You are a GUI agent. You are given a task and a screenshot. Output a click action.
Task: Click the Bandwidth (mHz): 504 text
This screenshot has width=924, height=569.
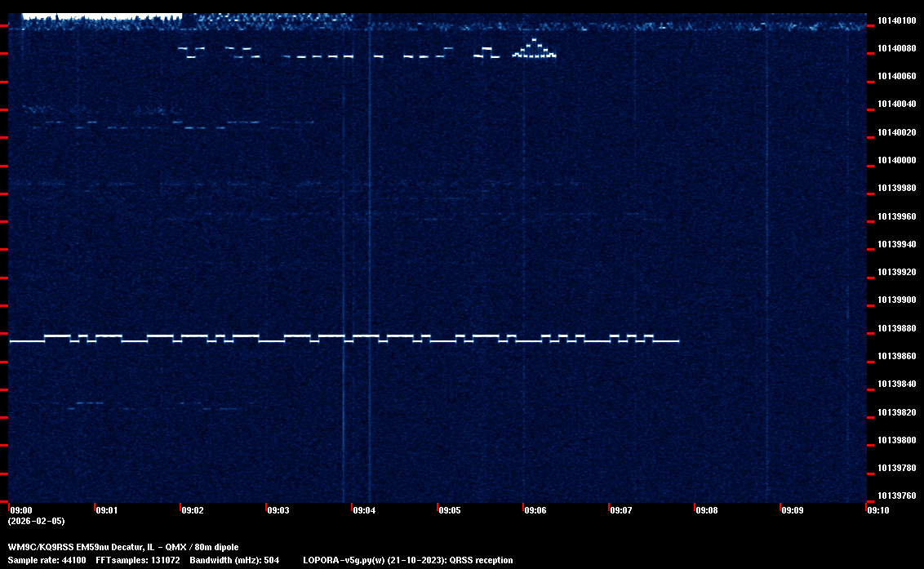pos(234,560)
